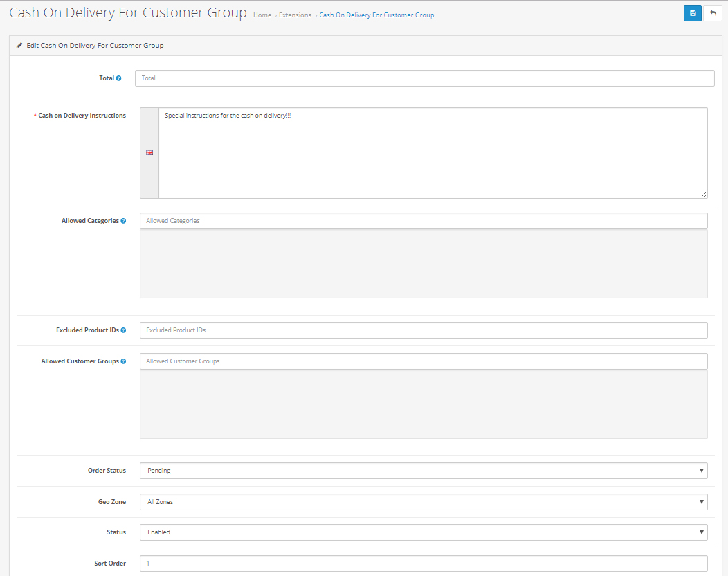728x576 pixels.
Task: Click Cash On Delivery For Customer Group breadcrumb
Action: pos(376,15)
